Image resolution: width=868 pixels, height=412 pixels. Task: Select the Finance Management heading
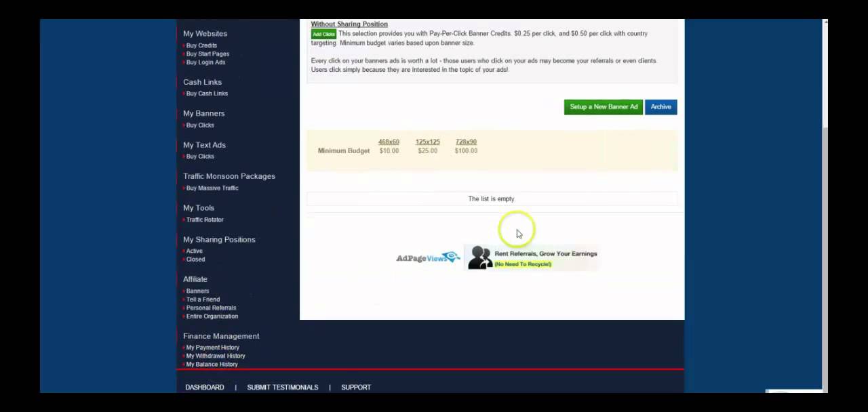[221, 335]
